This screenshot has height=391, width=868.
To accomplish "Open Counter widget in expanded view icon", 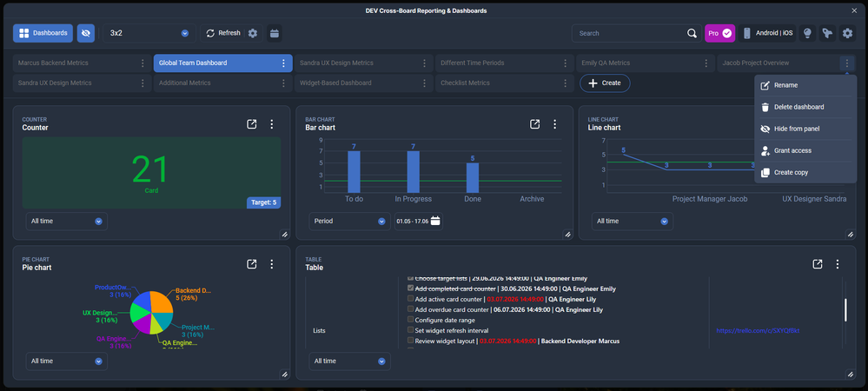I will 252,124.
